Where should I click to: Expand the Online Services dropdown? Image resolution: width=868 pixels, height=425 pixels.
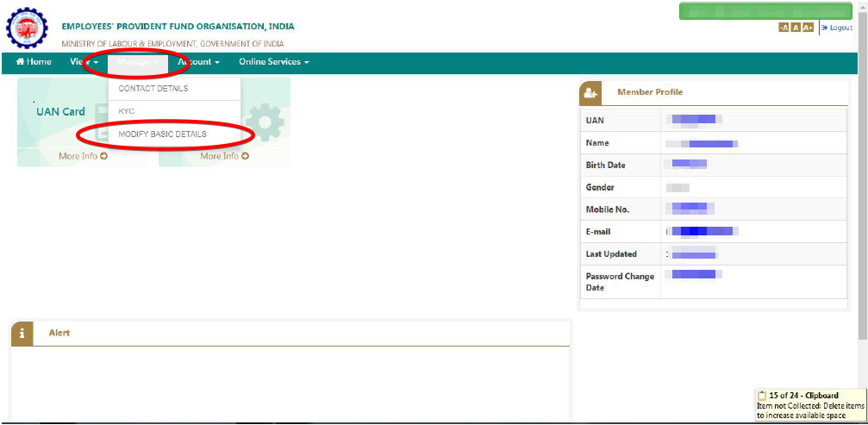pyautogui.click(x=274, y=62)
